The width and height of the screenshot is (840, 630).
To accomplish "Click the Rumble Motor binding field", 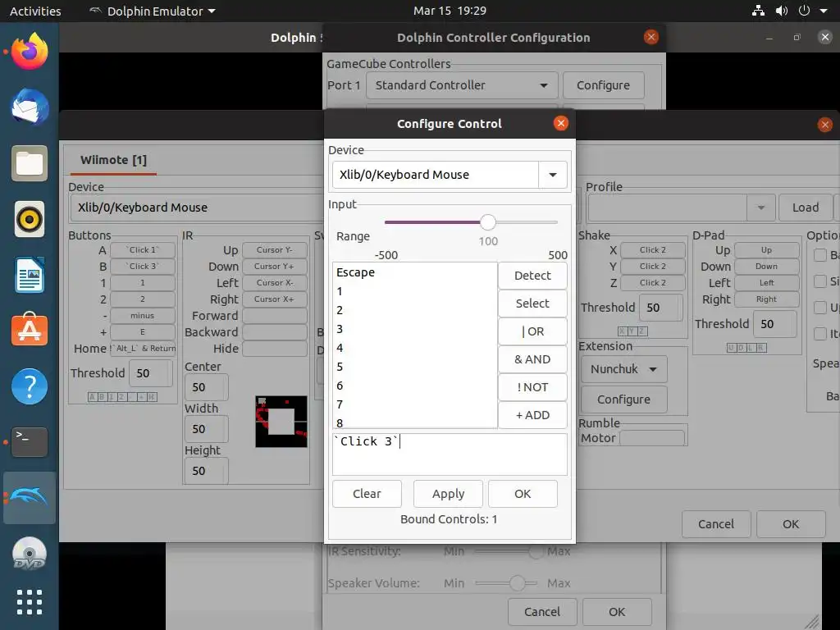I will [652, 438].
